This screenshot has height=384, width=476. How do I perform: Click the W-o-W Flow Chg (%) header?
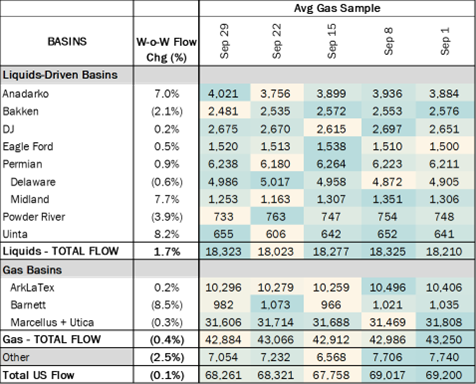click(166, 50)
